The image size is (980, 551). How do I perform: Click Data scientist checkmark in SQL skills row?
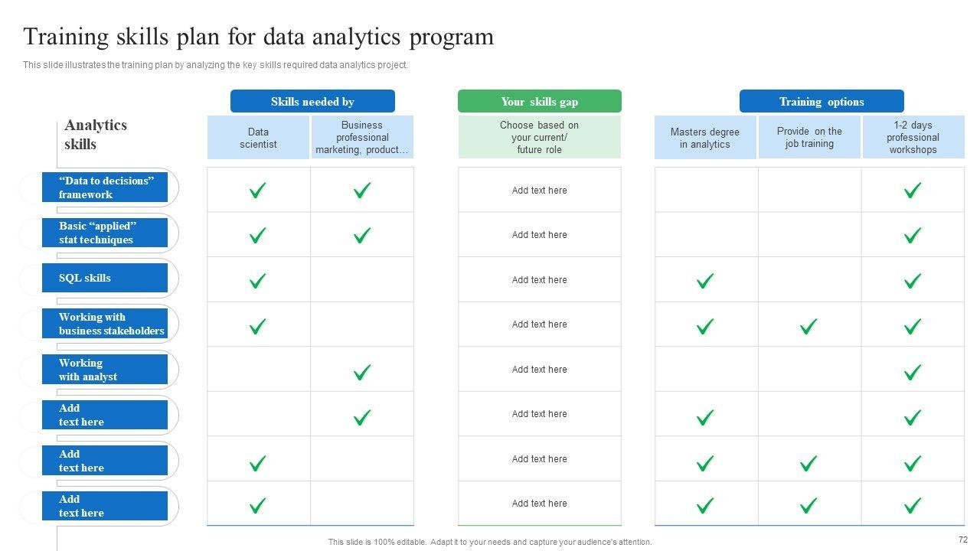click(258, 281)
